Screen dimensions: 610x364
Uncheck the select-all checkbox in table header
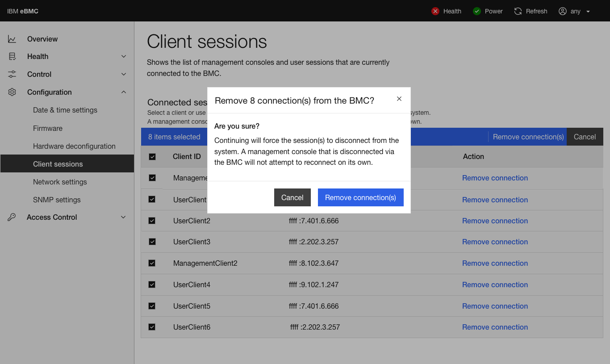tap(152, 157)
